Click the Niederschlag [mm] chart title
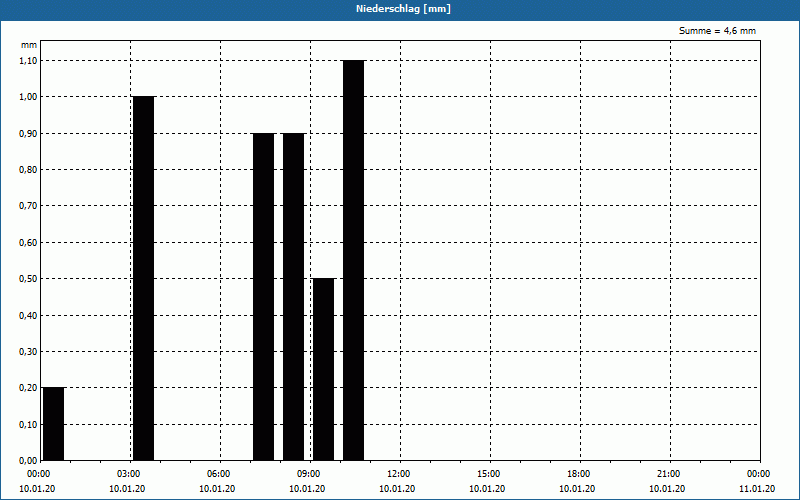The height and width of the screenshot is (500, 800). 403,9
